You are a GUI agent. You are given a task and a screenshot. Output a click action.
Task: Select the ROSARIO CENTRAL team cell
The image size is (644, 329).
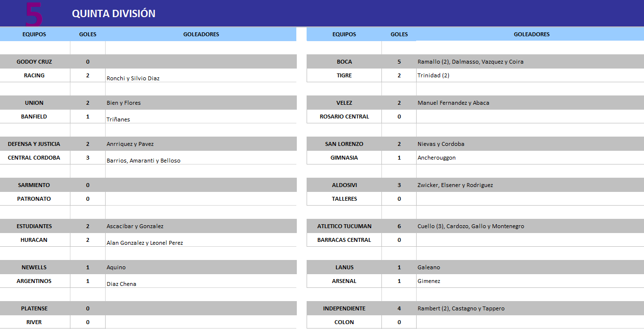pyautogui.click(x=344, y=117)
